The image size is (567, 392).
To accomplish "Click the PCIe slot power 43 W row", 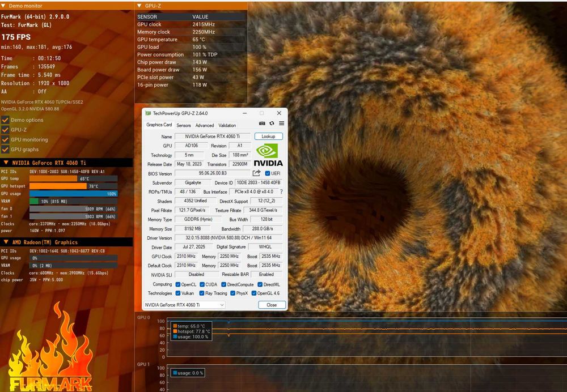I will pos(191,77).
